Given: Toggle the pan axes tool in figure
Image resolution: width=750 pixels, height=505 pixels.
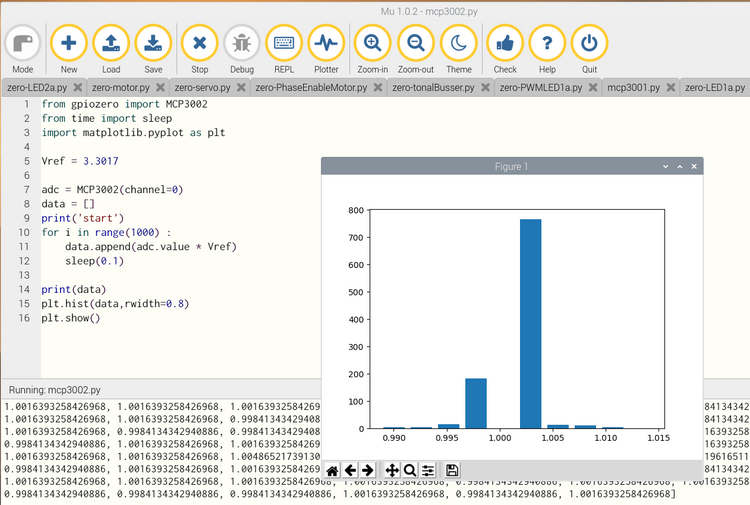Looking at the screenshot, I should (x=392, y=470).
